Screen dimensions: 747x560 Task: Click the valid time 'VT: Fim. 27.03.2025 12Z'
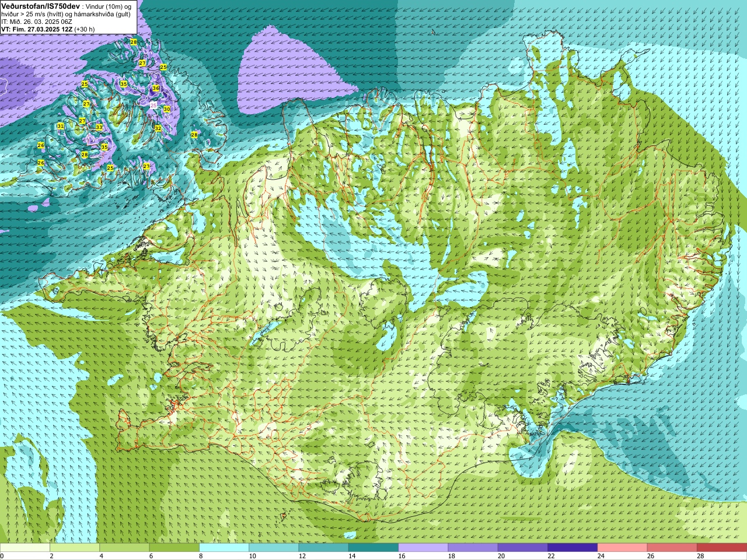point(37,29)
